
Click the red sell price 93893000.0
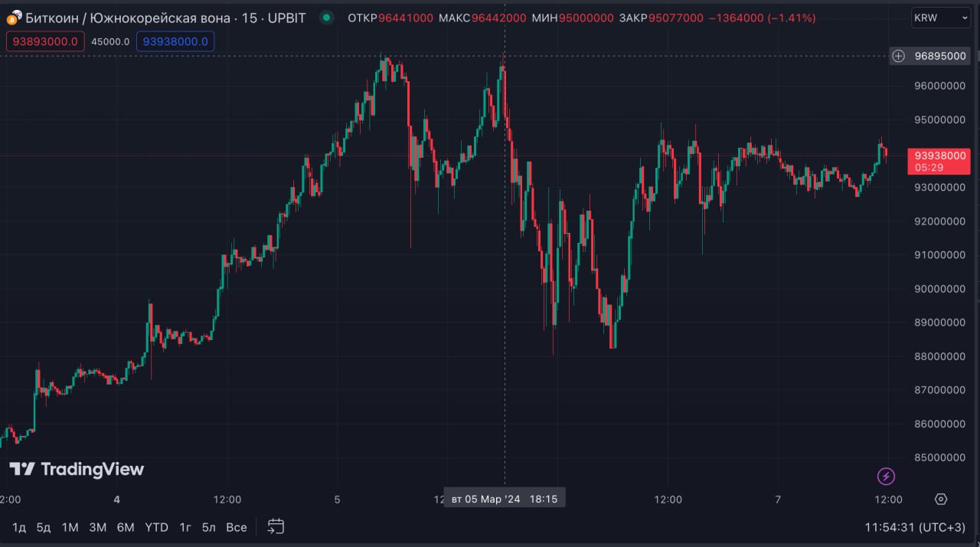[45, 41]
